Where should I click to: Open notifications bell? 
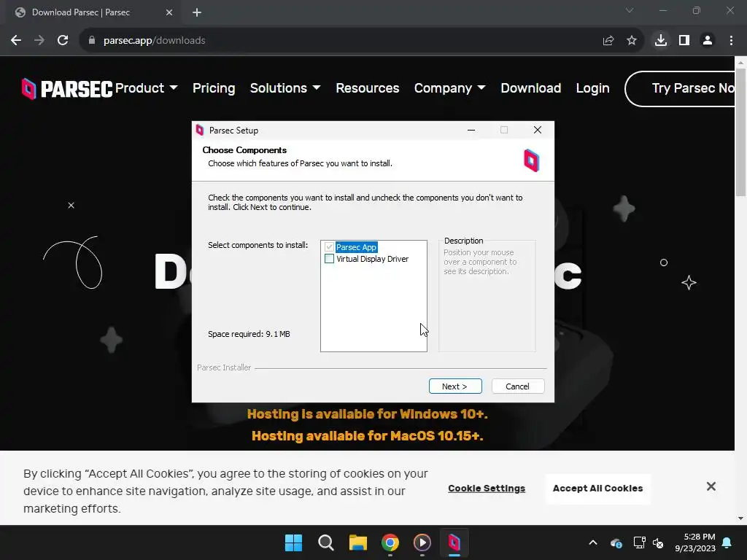727,542
